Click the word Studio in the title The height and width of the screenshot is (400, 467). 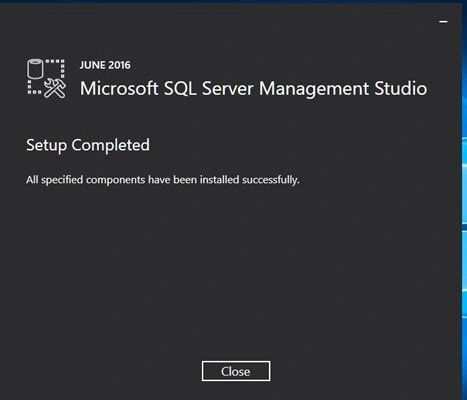(401, 89)
